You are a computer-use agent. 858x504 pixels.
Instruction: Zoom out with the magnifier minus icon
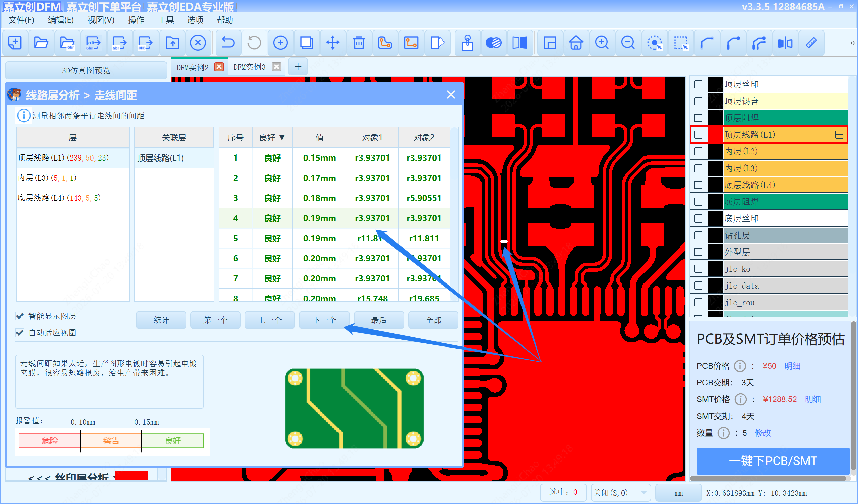[x=628, y=43]
